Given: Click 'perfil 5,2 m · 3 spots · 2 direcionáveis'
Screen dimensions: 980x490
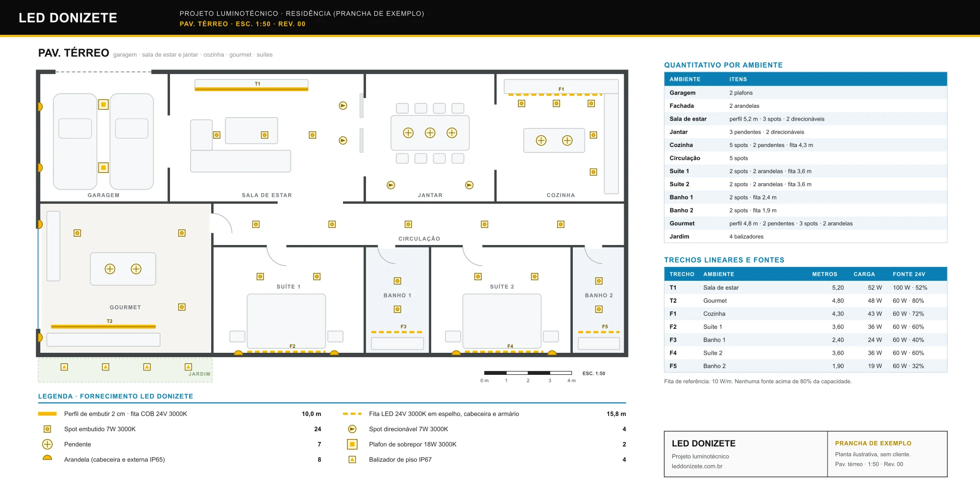Looking at the screenshot, I should tap(777, 119).
